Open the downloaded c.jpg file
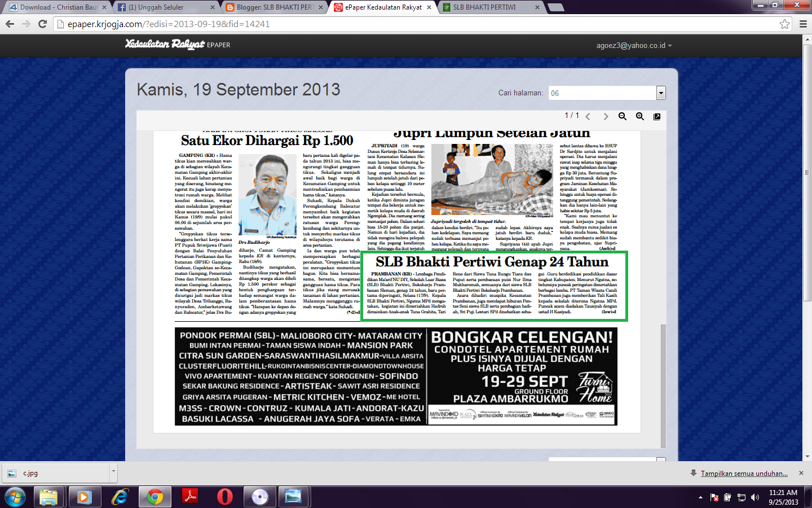The height and width of the screenshot is (508, 812). click(56, 473)
